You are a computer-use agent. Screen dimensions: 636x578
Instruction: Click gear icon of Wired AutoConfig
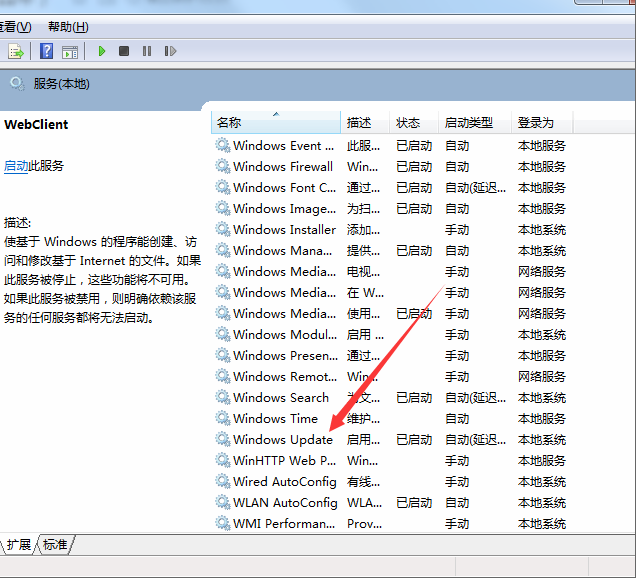point(223,482)
